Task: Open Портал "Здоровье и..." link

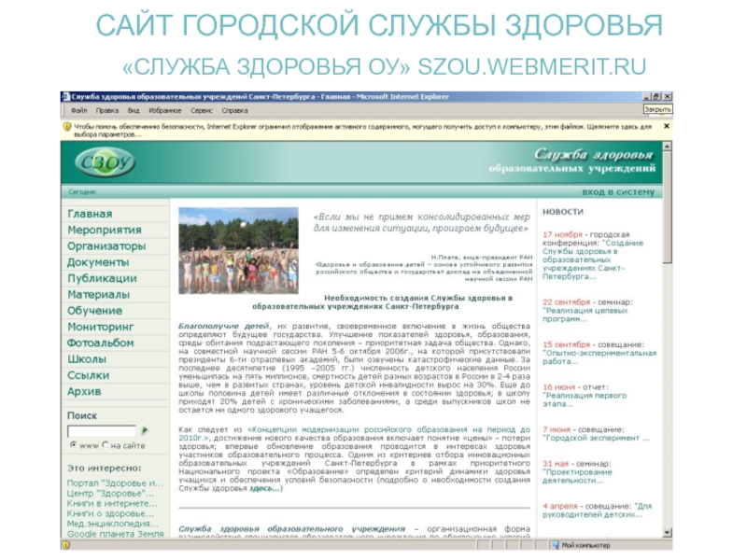Action: [115, 483]
